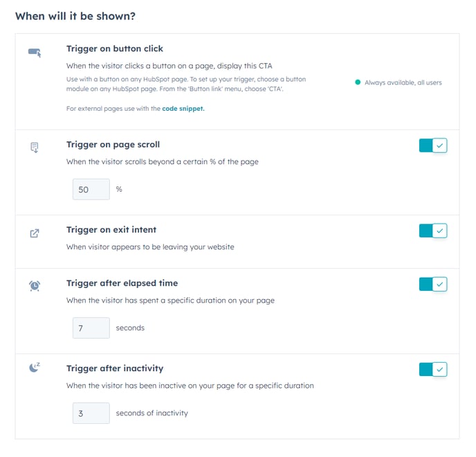476x457 pixels.
Task: Select the elapsed seconds field showing 7
Action: 91,328
